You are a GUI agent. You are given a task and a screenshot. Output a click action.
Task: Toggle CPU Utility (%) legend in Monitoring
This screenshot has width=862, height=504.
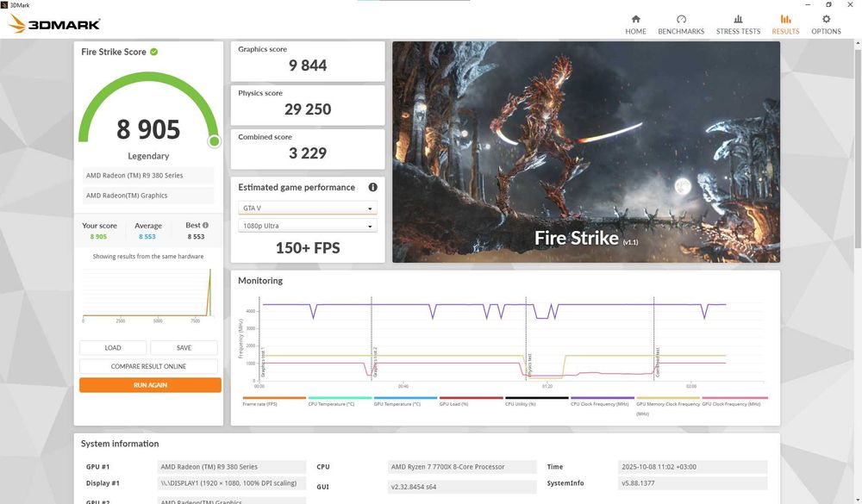coord(536,401)
